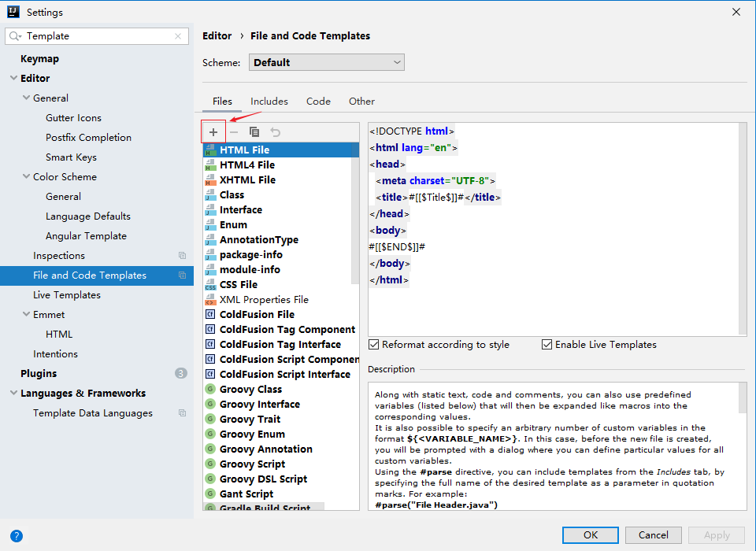The width and height of the screenshot is (756, 551).
Task: Uncheck Reformat according to style
Action: tap(372, 344)
